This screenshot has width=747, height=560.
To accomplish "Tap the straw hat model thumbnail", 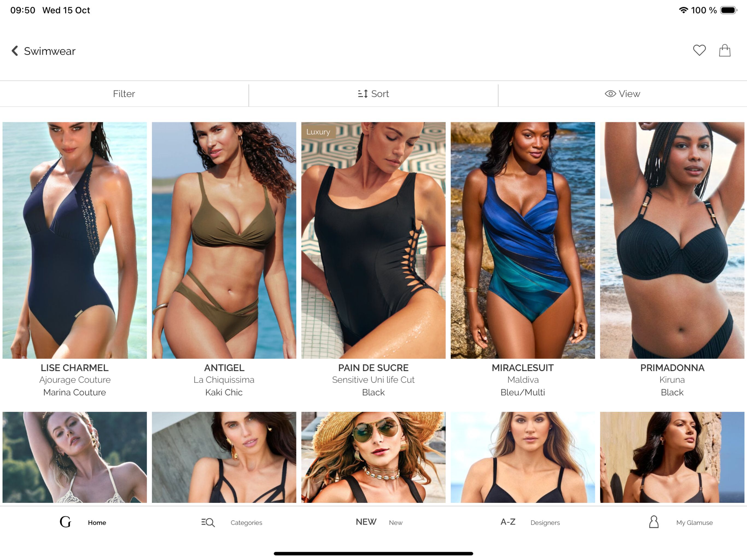I will point(373,457).
